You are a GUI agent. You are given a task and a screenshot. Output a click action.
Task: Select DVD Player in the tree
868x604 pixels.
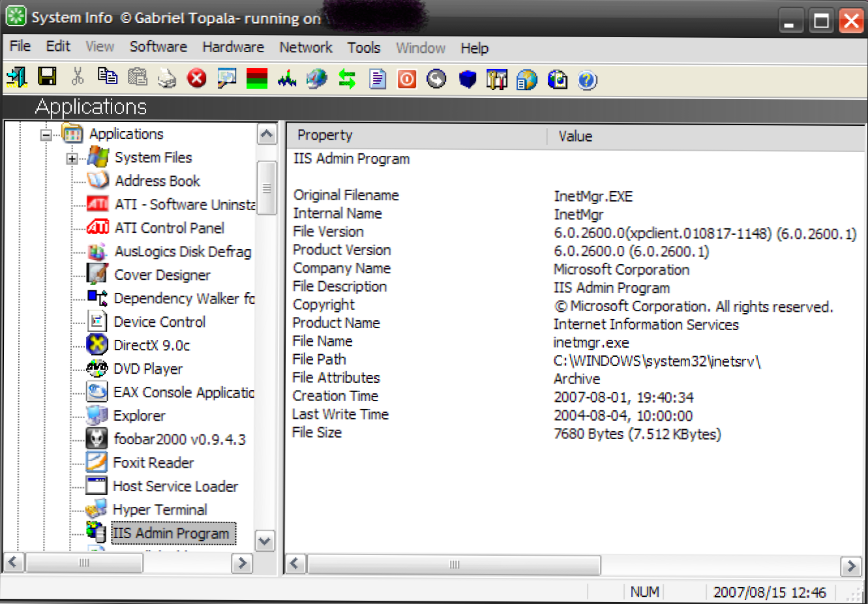click(148, 369)
